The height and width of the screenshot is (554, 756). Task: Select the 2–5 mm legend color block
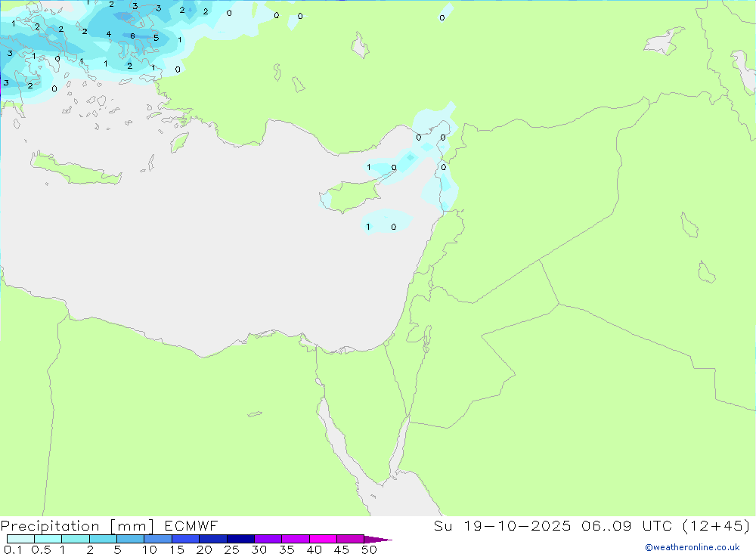coord(103,539)
